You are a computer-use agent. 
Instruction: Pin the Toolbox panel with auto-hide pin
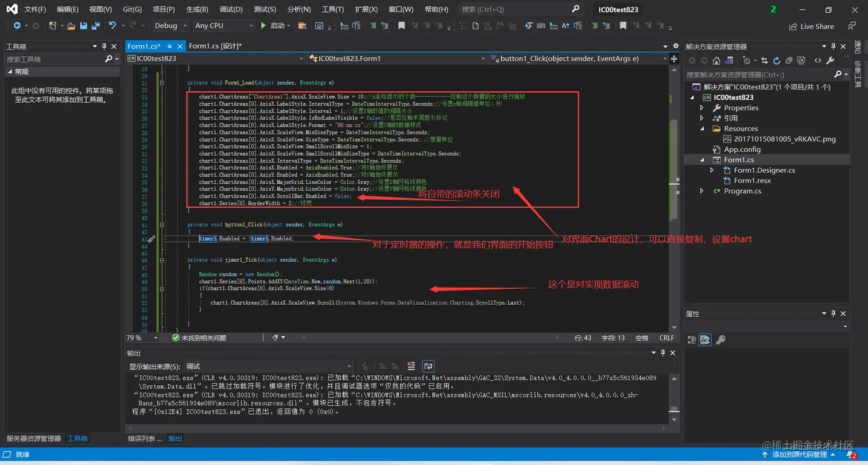click(x=104, y=46)
